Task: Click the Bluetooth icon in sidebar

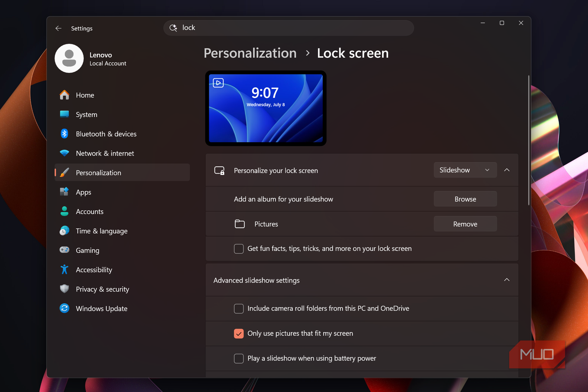Action: [65, 134]
